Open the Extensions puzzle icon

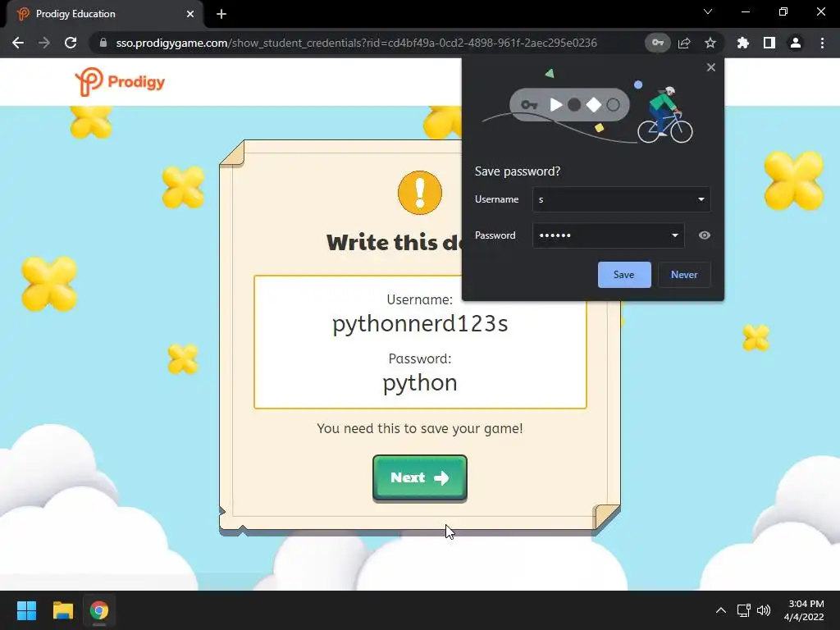point(743,43)
